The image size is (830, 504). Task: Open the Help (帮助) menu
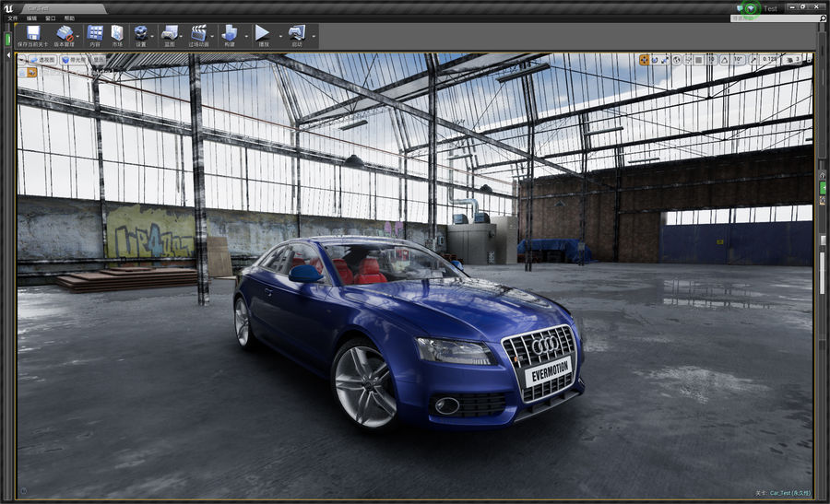click(x=69, y=18)
